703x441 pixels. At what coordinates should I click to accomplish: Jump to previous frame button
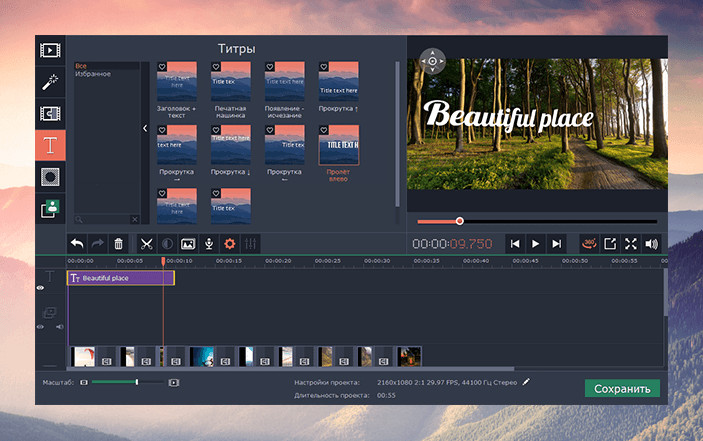515,244
